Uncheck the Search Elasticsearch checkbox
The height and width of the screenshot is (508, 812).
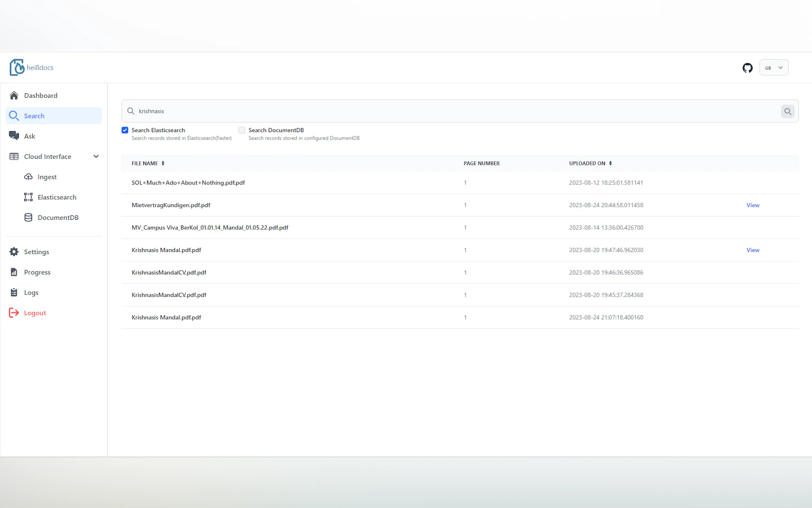point(125,130)
